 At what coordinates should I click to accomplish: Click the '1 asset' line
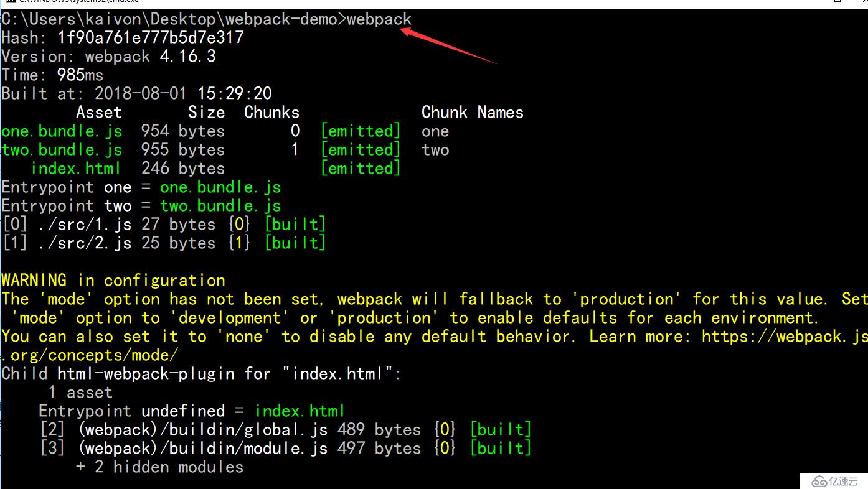[x=80, y=393]
